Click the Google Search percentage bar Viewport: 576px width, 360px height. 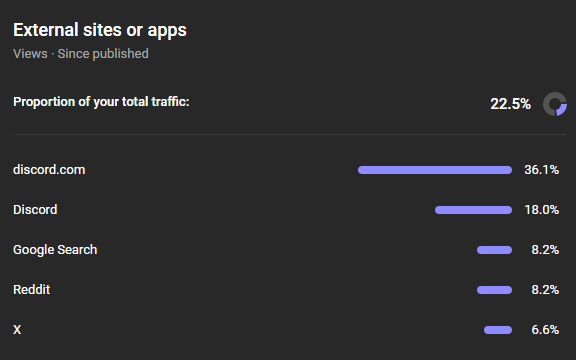coord(494,250)
